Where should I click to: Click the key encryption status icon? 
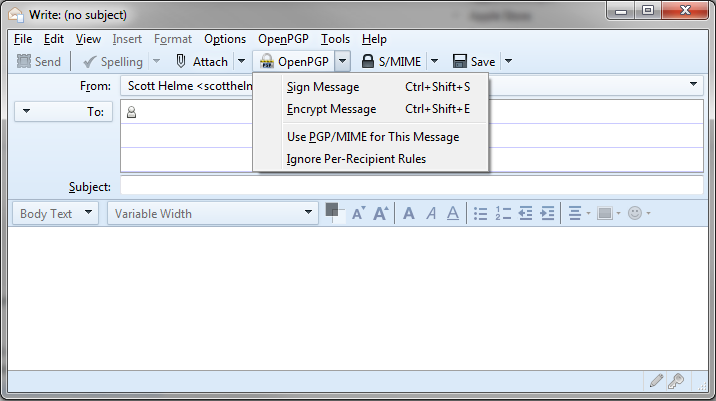pyautogui.click(x=676, y=380)
